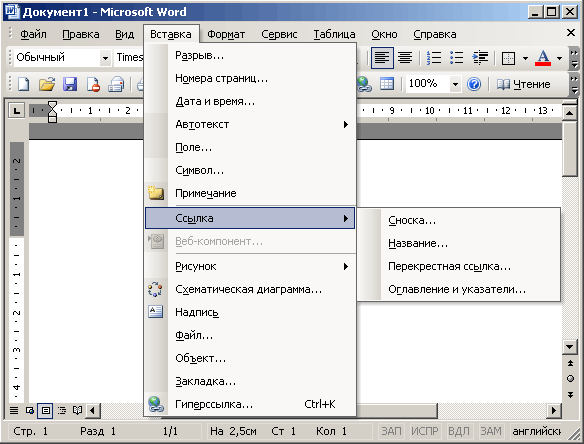Viewport: 584px width, 444px height.
Task: Choose Примечание with note icon
Action: coord(250,193)
